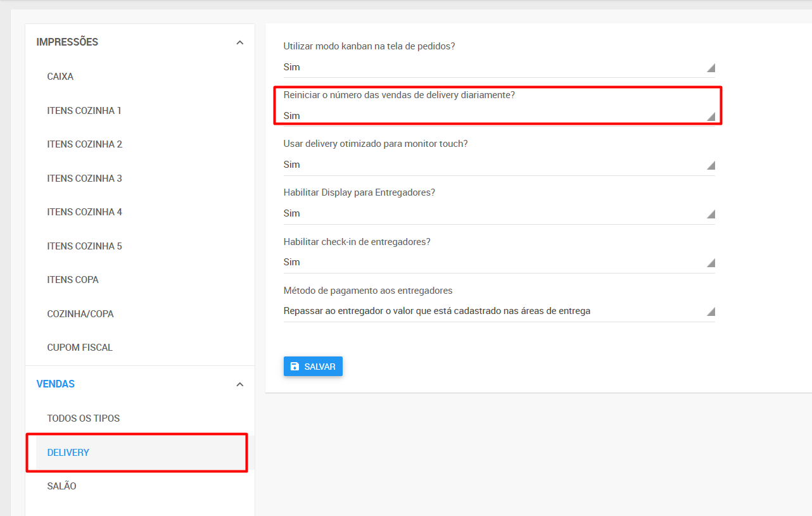Screen dimensions: 812x516
Task: Click the floppy disk save icon
Action: pos(295,367)
